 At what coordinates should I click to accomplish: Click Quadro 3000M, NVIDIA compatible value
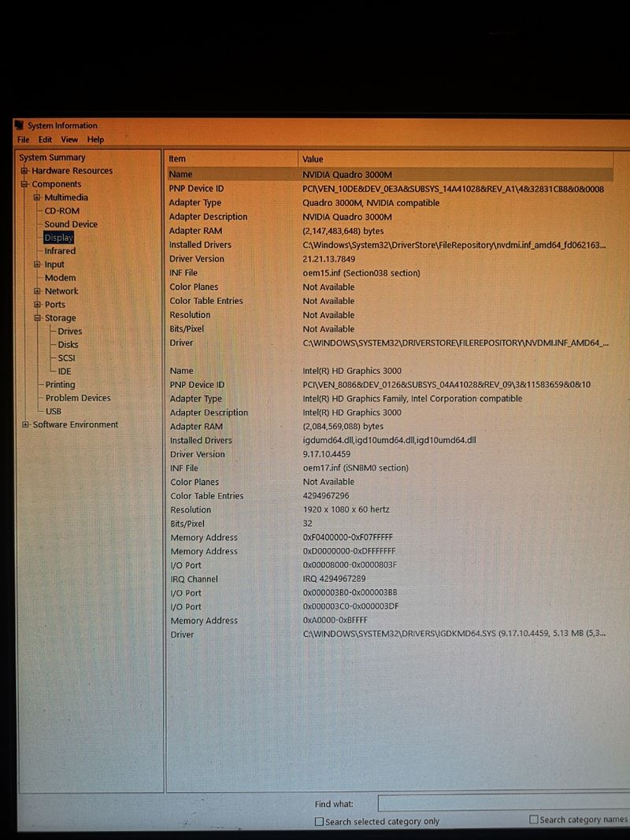(x=371, y=203)
